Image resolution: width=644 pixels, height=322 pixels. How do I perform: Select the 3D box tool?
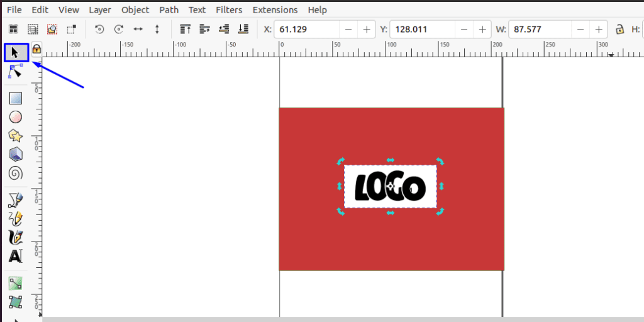tap(16, 155)
